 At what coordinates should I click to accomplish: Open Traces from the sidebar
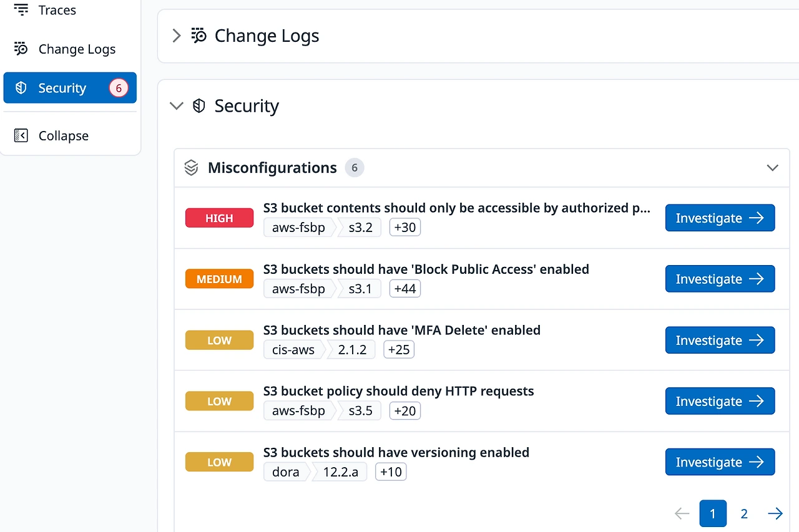point(57,9)
